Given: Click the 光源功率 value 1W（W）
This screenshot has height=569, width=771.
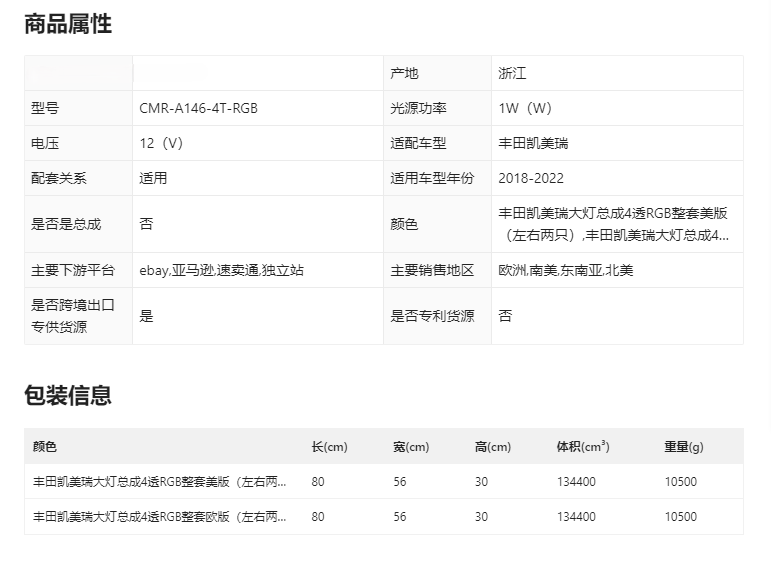Looking at the screenshot, I should coord(525,108).
